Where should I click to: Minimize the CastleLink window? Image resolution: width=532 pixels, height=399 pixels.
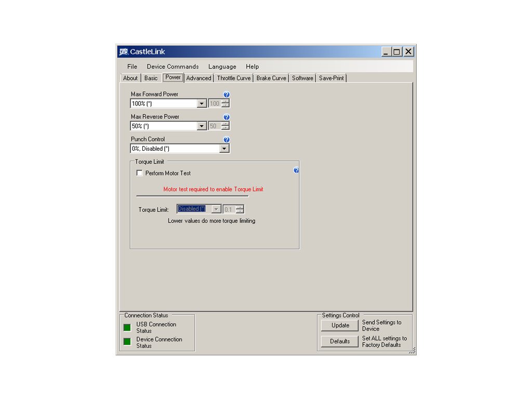click(386, 51)
